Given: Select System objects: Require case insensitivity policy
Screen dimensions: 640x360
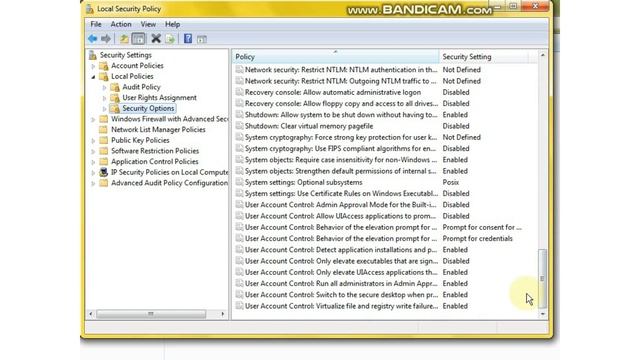Looking at the screenshot, I should coord(341,160).
